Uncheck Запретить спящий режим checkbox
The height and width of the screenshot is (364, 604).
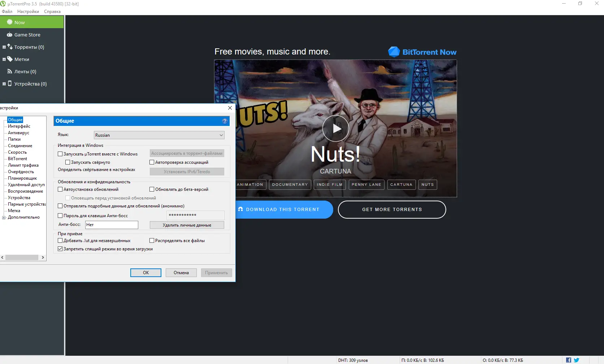pyautogui.click(x=60, y=249)
